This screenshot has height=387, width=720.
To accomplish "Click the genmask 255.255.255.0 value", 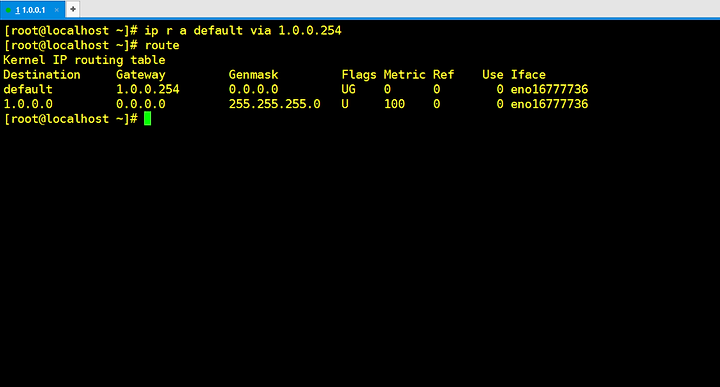I will click(x=275, y=104).
